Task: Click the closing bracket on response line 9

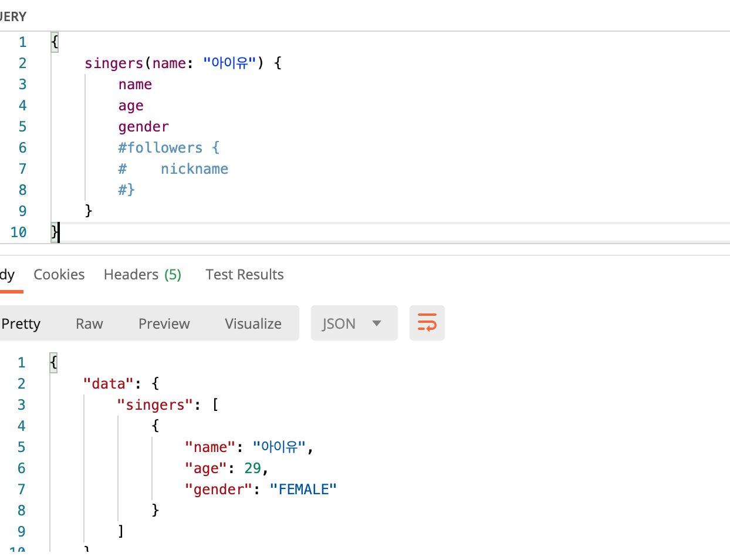Action: [121, 531]
